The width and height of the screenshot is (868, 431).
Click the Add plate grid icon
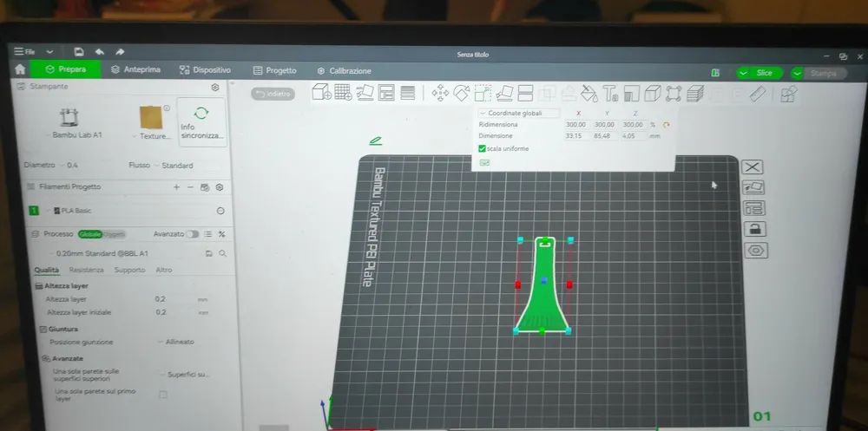(x=343, y=93)
